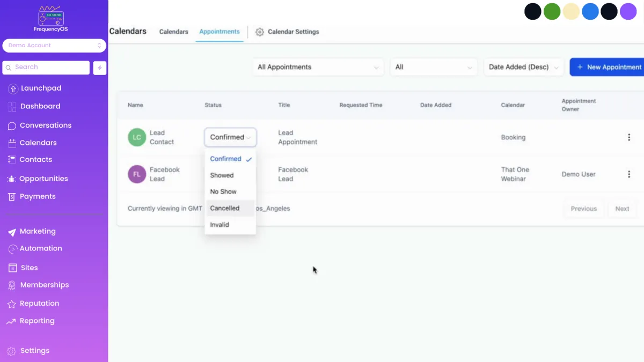Click the Lead Contact name
The height and width of the screenshot is (362, 644).
[x=162, y=137]
